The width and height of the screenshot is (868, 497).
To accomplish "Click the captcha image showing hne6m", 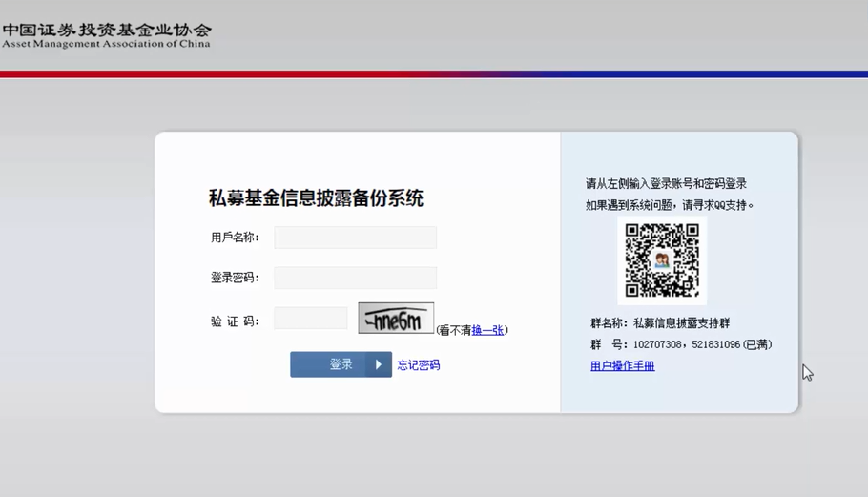I will pyautogui.click(x=396, y=319).
